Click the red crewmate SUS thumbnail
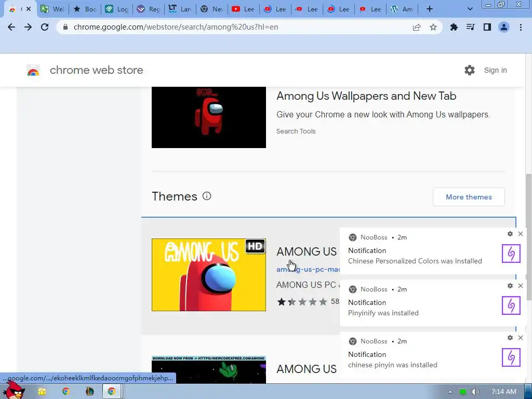The image size is (532, 399). (209, 117)
